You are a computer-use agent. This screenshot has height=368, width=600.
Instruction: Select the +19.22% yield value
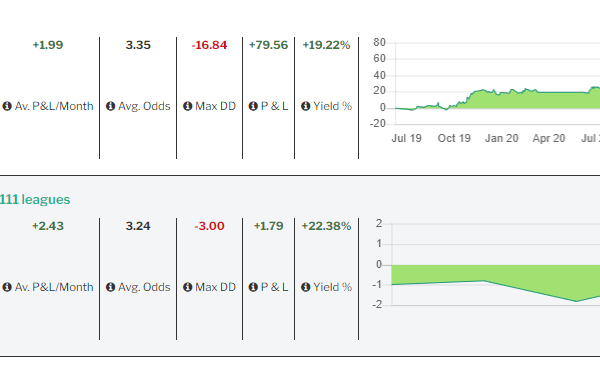(x=326, y=45)
